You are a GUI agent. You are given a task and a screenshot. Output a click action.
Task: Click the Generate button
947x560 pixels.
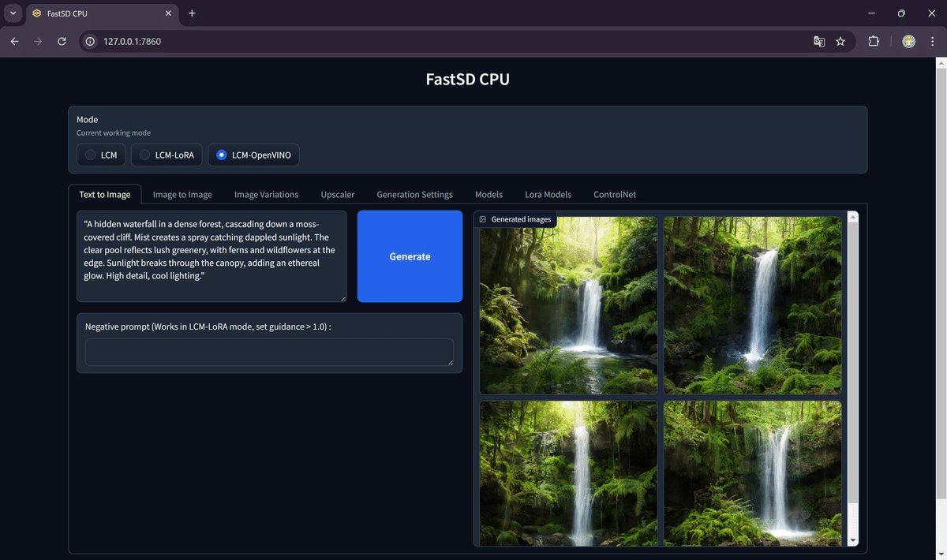click(x=410, y=256)
